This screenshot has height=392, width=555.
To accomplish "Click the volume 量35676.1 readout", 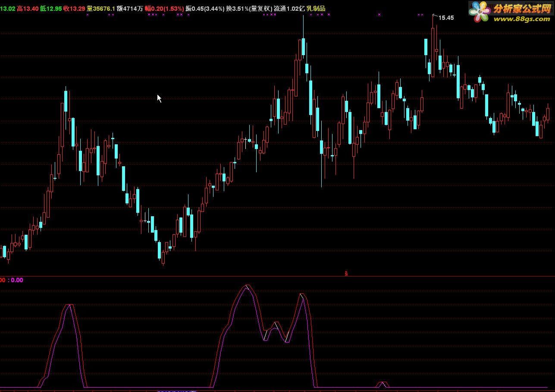I will (101, 8).
